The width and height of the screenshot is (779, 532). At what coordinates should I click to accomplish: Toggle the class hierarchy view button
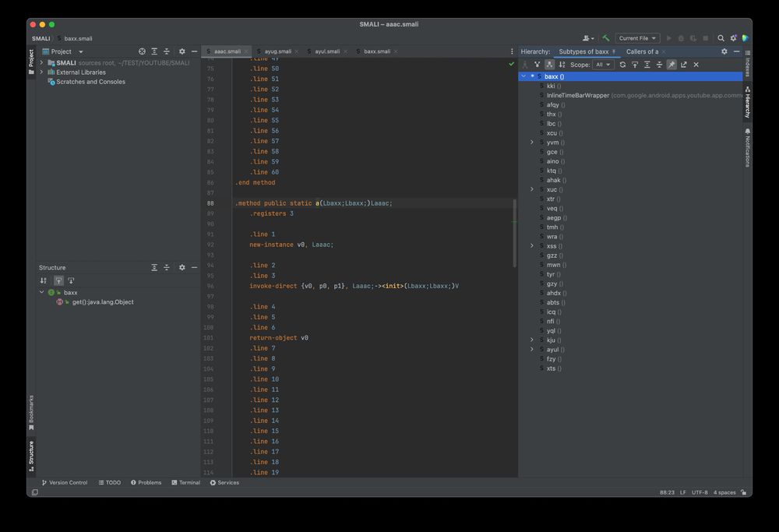524,65
